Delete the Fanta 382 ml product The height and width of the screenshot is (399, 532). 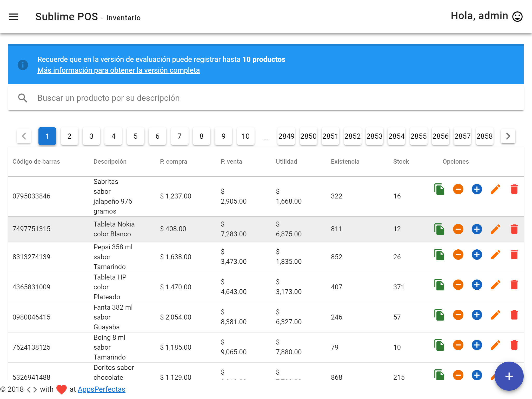(514, 315)
